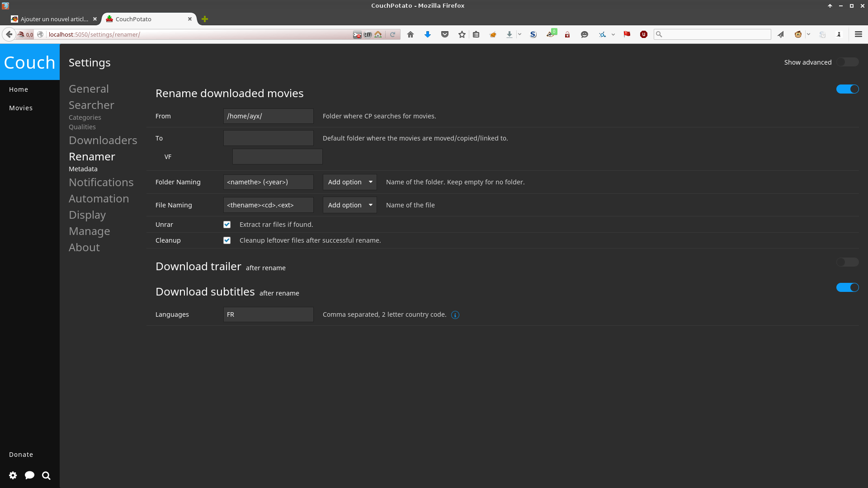This screenshot has height=488, width=868.
Task: Go to Qualities sub-section
Action: click(x=82, y=127)
